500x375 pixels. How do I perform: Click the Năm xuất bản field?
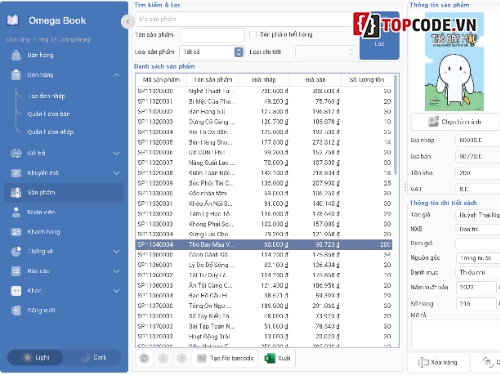click(x=475, y=287)
